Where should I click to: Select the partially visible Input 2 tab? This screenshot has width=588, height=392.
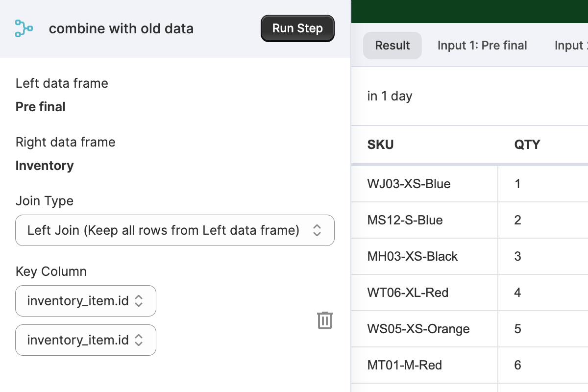click(x=571, y=46)
